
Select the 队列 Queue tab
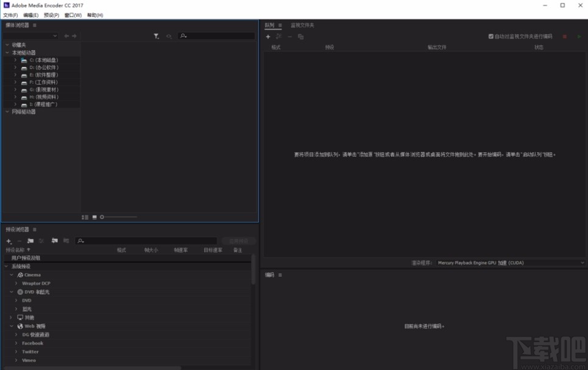coord(269,25)
